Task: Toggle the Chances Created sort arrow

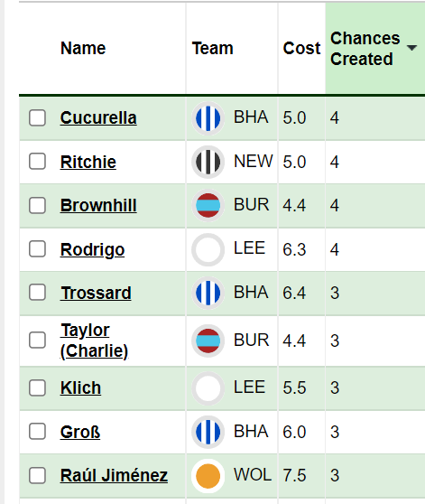Action: coord(411,48)
